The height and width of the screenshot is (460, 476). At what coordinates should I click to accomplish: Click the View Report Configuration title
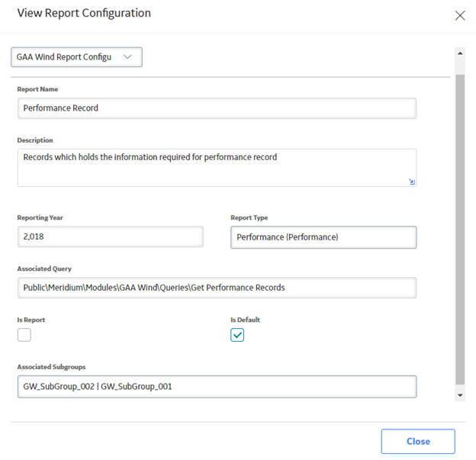84,13
